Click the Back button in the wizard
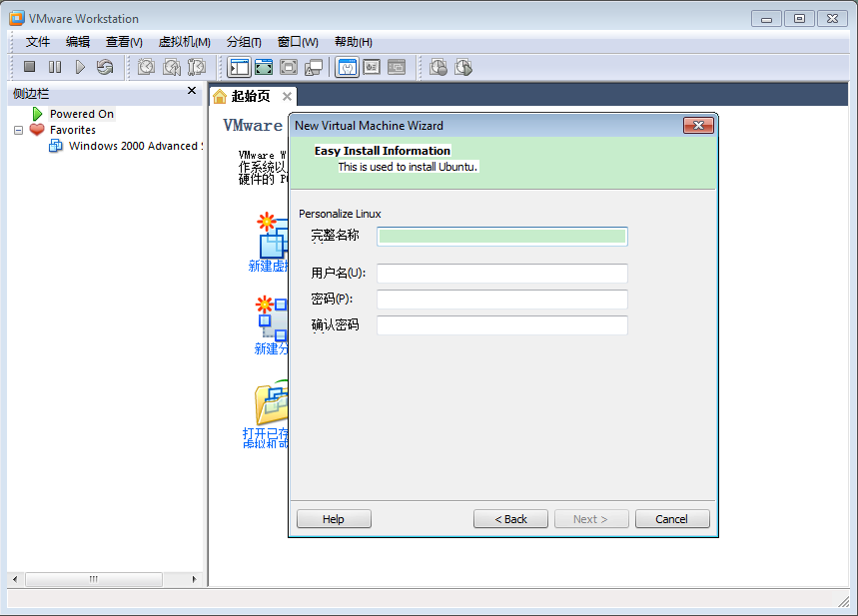 (510, 518)
